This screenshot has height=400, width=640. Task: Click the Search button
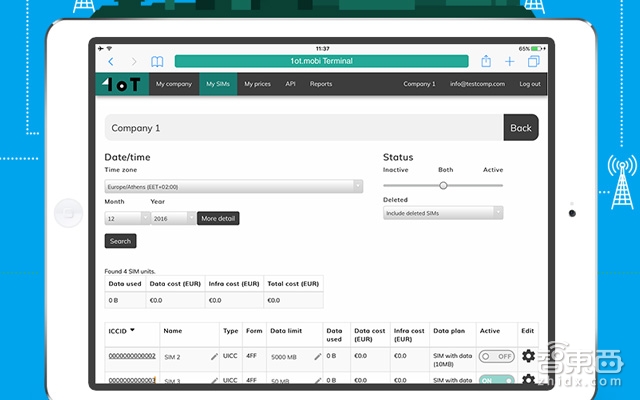point(120,241)
